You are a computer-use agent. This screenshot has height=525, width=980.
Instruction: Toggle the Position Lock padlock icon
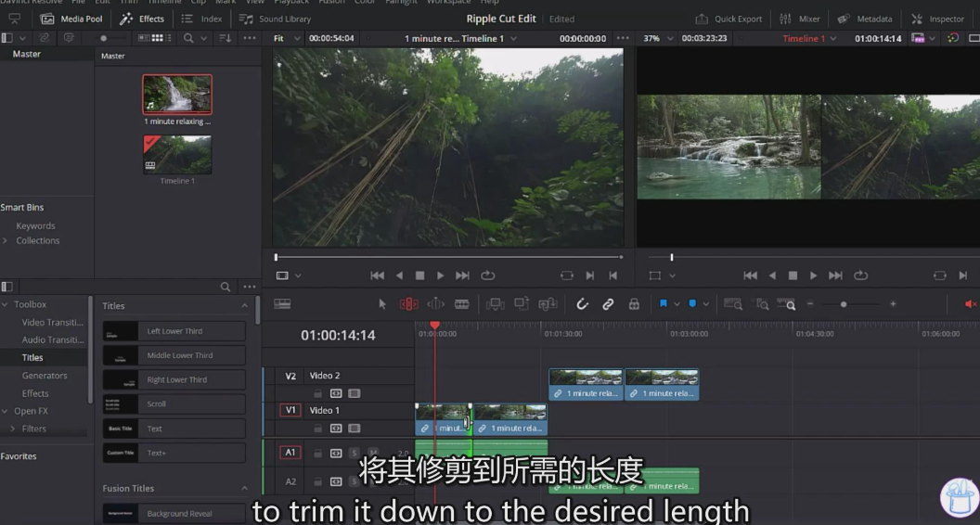(x=634, y=303)
